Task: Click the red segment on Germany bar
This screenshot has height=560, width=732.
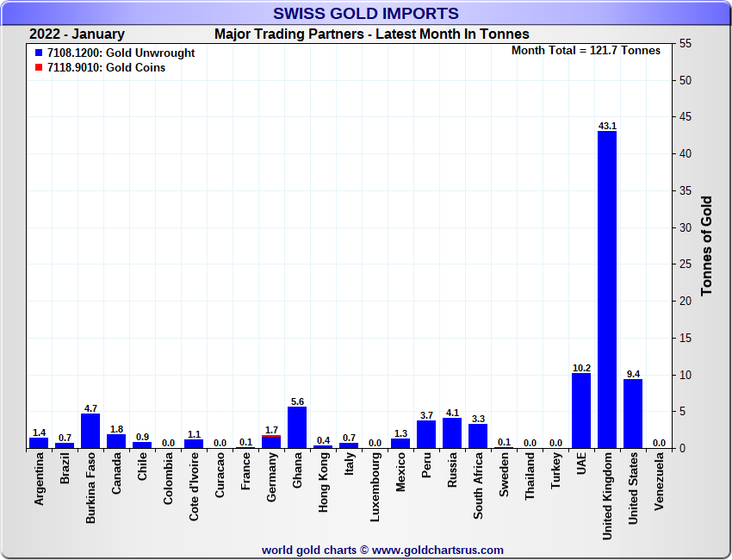Action: point(271,436)
